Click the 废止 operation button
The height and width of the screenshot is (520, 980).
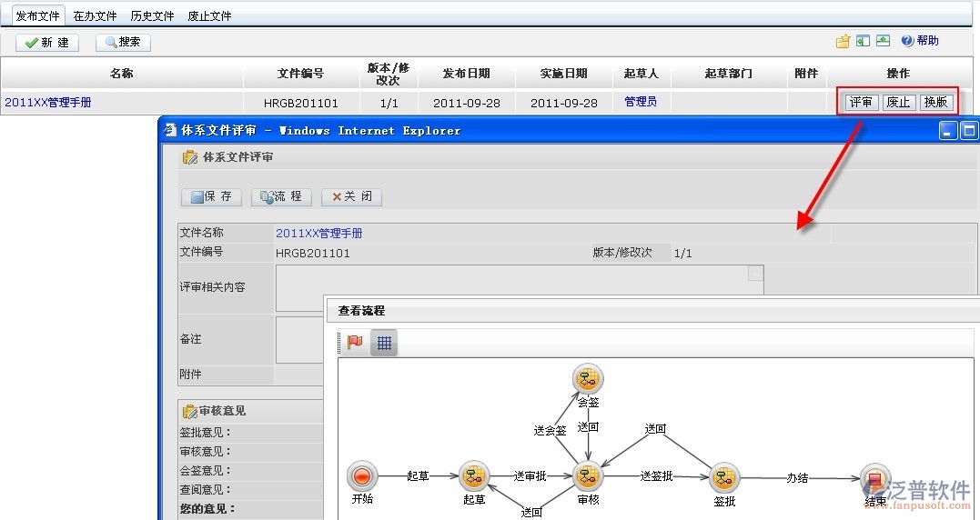pyautogui.click(x=899, y=103)
